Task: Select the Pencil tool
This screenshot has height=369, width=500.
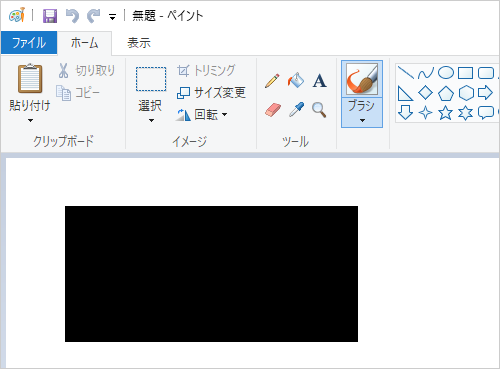Action: (x=272, y=81)
